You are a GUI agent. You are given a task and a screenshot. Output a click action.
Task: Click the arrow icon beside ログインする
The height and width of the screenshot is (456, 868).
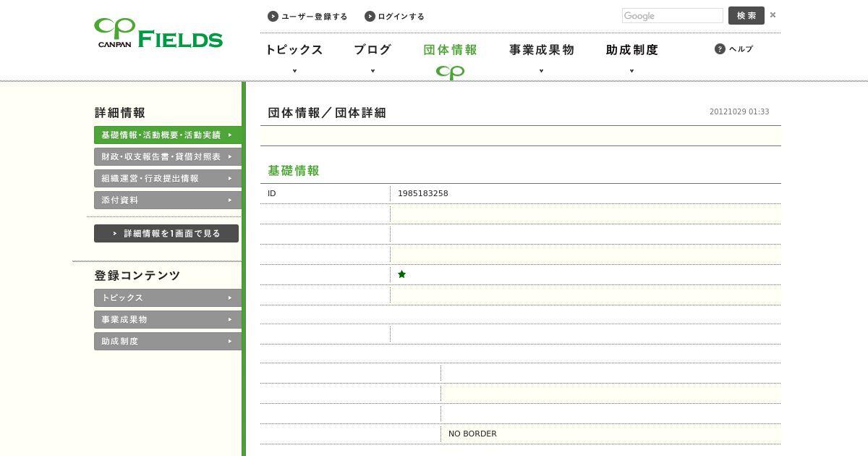coord(370,16)
